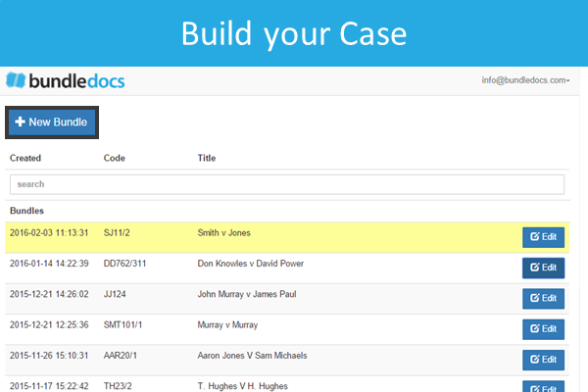
Task: Click the code AAR20/1
Action: 121,356
